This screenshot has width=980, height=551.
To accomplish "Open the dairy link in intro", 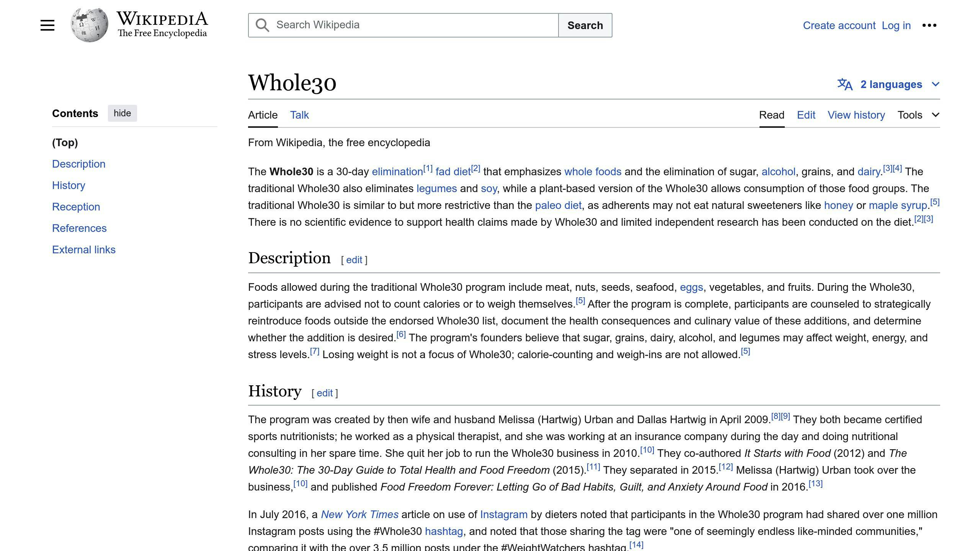I will point(869,172).
